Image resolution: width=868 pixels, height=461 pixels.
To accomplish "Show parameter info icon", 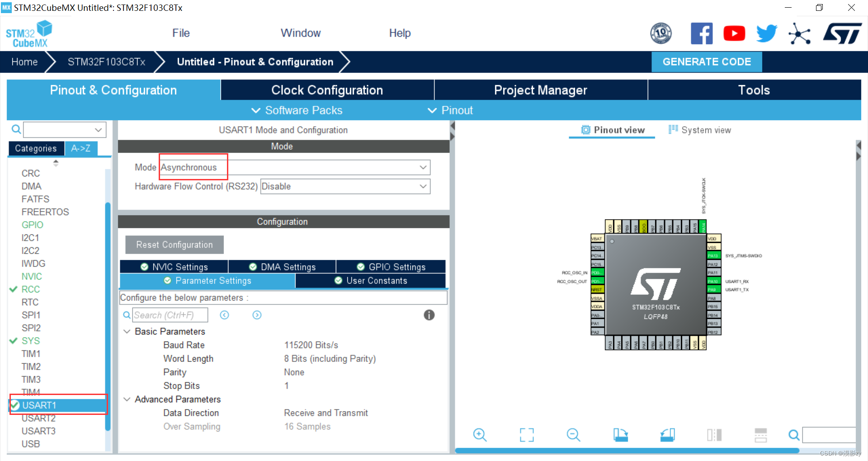I will (x=429, y=315).
